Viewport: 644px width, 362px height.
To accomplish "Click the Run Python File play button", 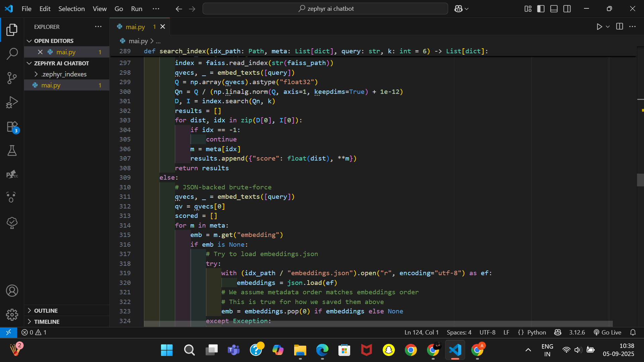I will pyautogui.click(x=599, y=27).
